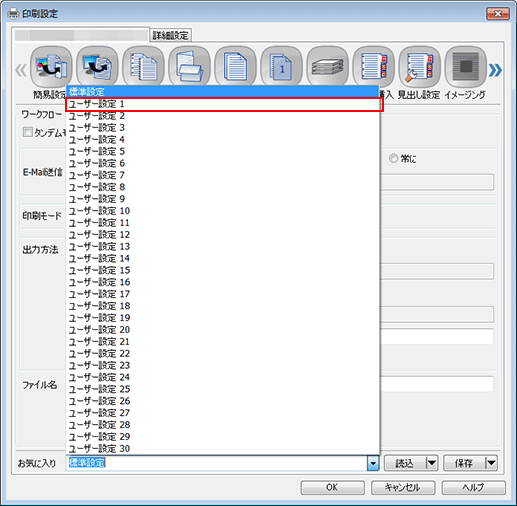
Task: Open the 見出し設定 icon
Action: [419, 66]
